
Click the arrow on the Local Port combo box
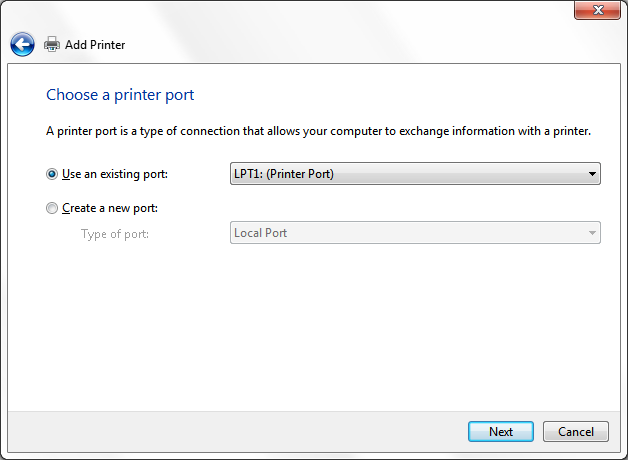(x=592, y=233)
